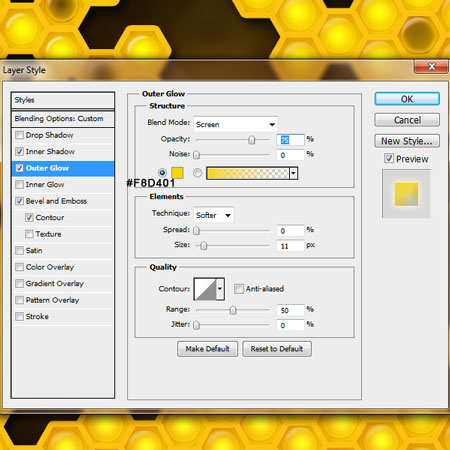The width and height of the screenshot is (450, 450).
Task: Click the gradient preview bar
Action: coord(248,173)
